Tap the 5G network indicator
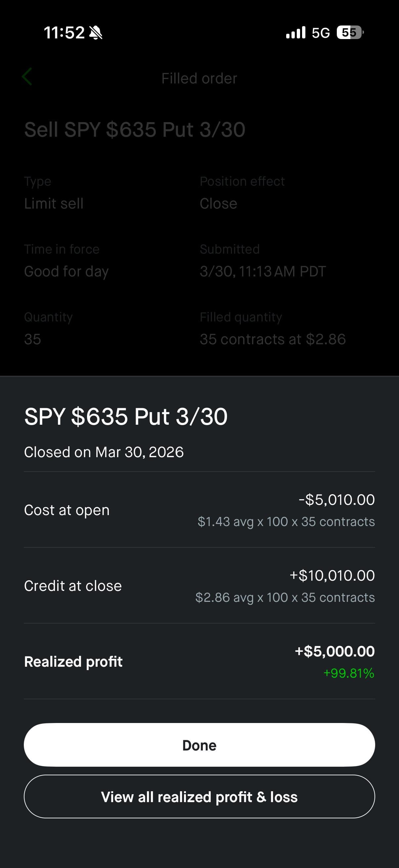The height and width of the screenshot is (868, 399). coord(321,33)
